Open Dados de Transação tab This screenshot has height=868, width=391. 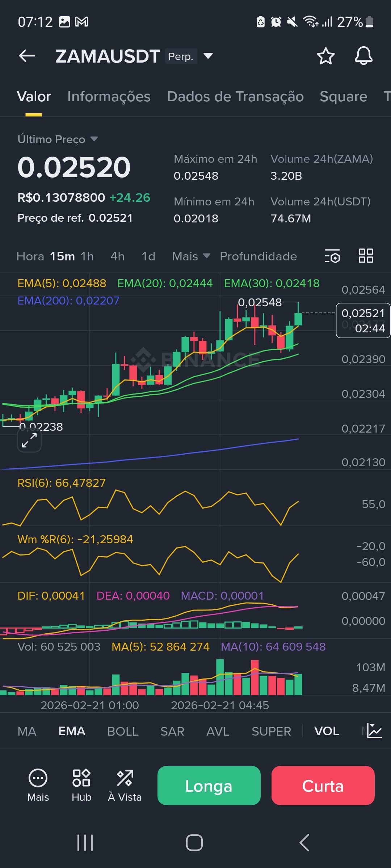point(235,97)
